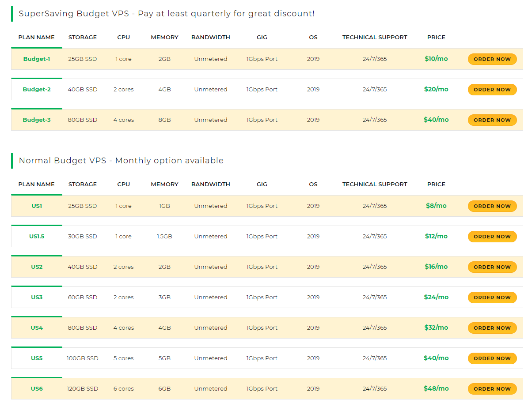Screen dimensions: 532x403
Task: Order the Budget-1 plan now
Action: [492, 59]
